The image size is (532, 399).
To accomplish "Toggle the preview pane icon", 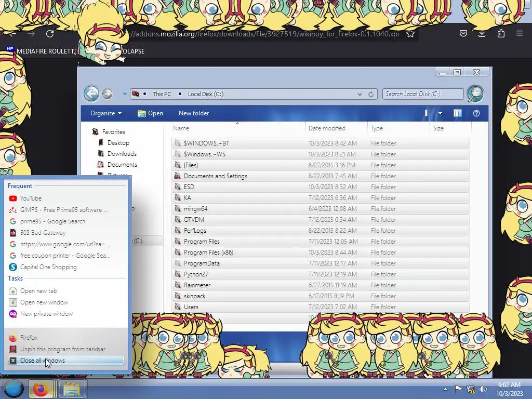I will pyautogui.click(x=458, y=113).
